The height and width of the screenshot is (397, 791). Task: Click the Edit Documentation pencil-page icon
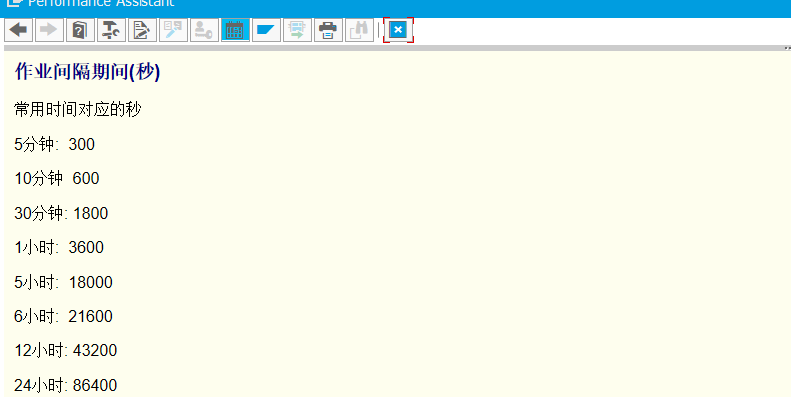point(142,30)
